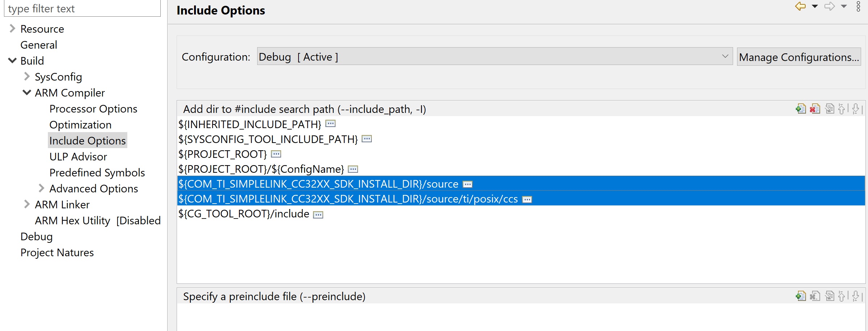This screenshot has height=331, width=868.
Task: Click ellipsis next to ${INHERITED_INCLUDE_PATH}
Action: click(330, 124)
